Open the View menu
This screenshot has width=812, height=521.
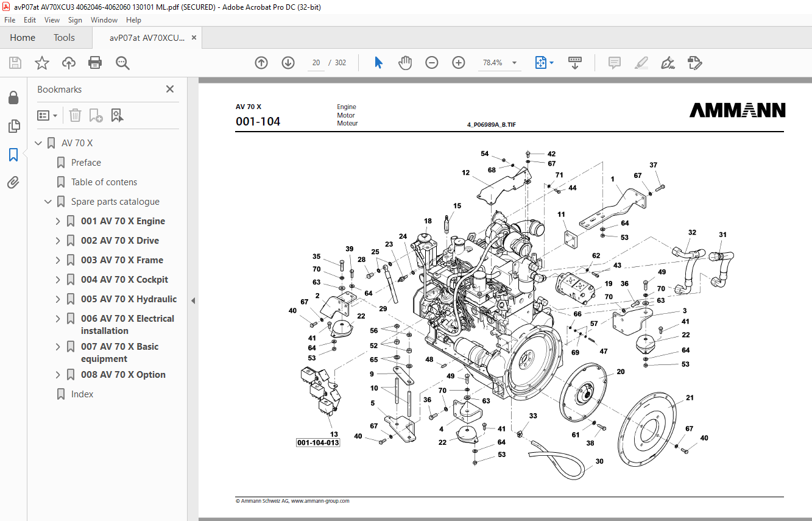coord(52,20)
